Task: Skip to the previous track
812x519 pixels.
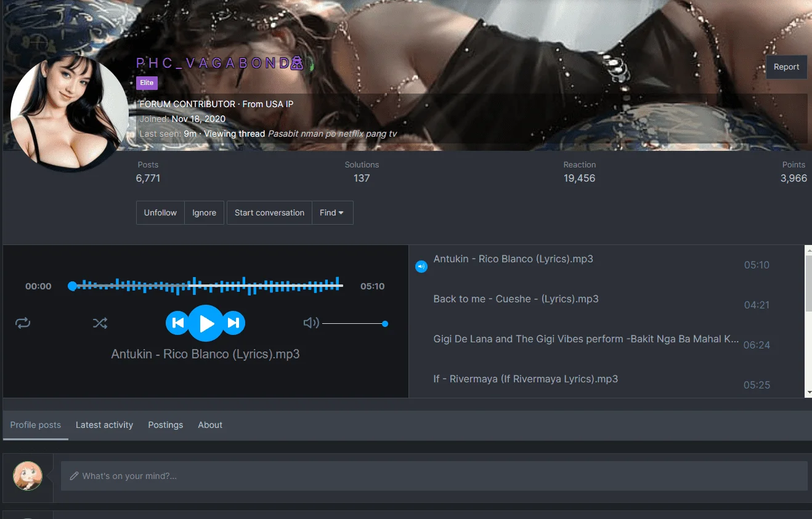Action: (177, 323)
